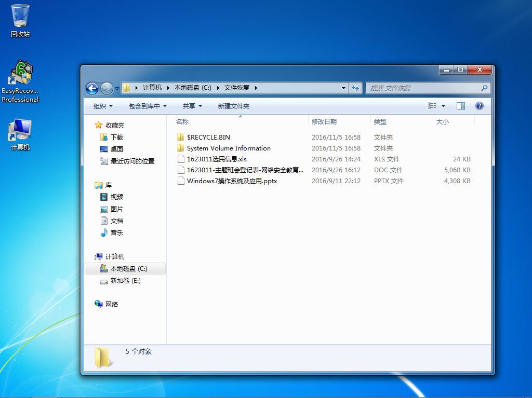This screenshot has width=532, height=398.
Task: Open the view options dropdown arrow
Action: tap(443, 106)
